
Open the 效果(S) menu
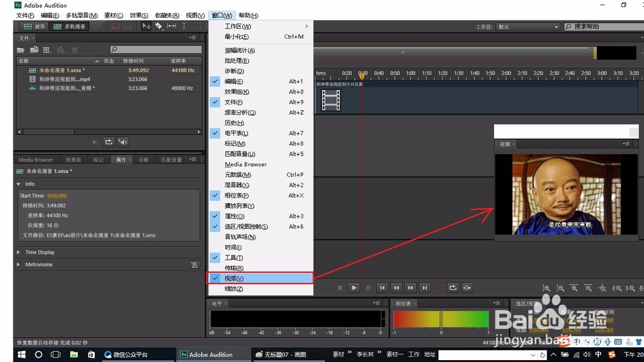click(x=139, y=15)
